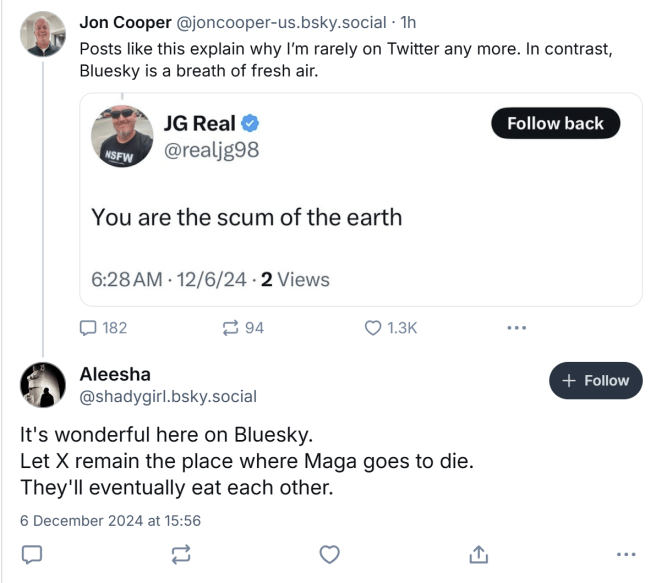656x583 pixels.
Task: Click Jon Cooper's display name
Action: tap(125, 23)
